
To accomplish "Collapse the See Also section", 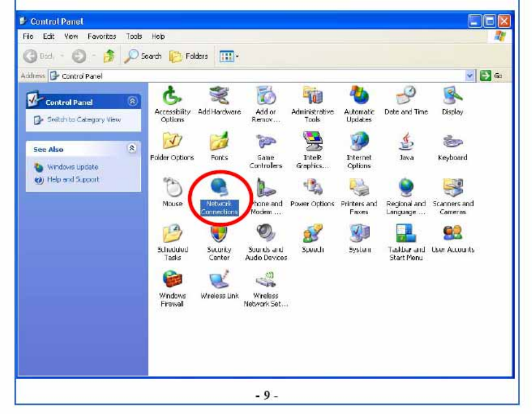I will (x=132, y=148).
